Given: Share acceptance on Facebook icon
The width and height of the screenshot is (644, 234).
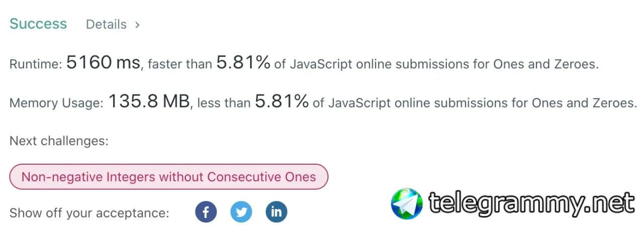Looking at the screenshot, I should coord(206,211).
